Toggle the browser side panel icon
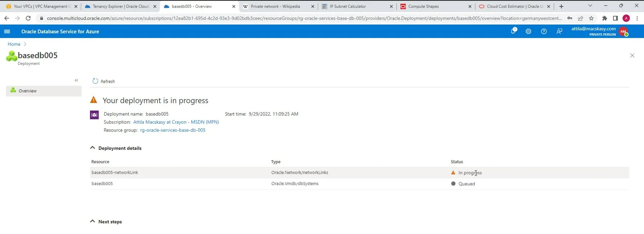This screenshot has width=644, height=234. pyautogui.click(x=615, y=18)
